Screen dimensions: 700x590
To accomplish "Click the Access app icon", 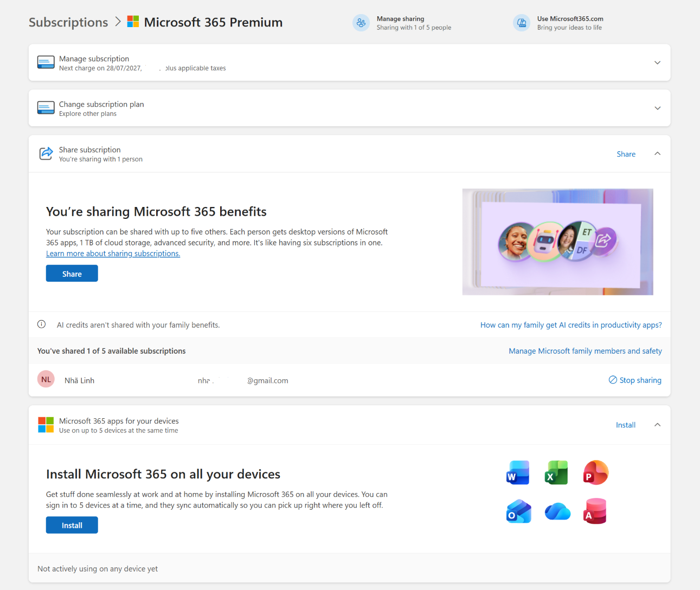I will point(595,511).
